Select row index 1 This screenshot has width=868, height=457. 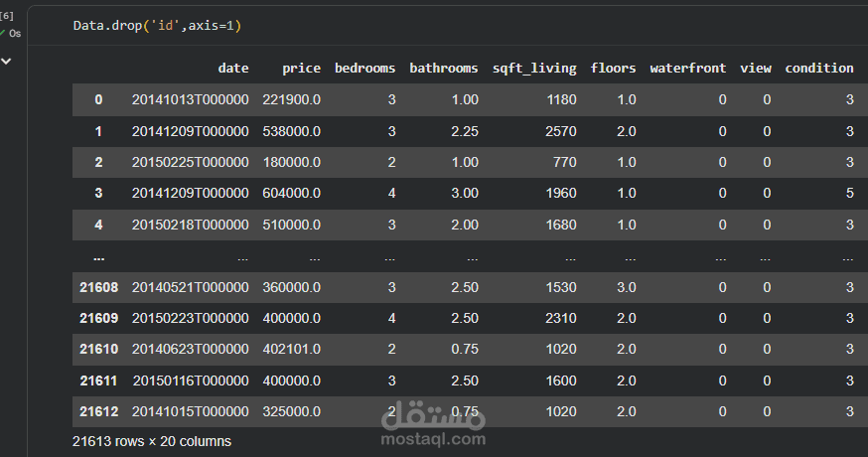(98, 131)
